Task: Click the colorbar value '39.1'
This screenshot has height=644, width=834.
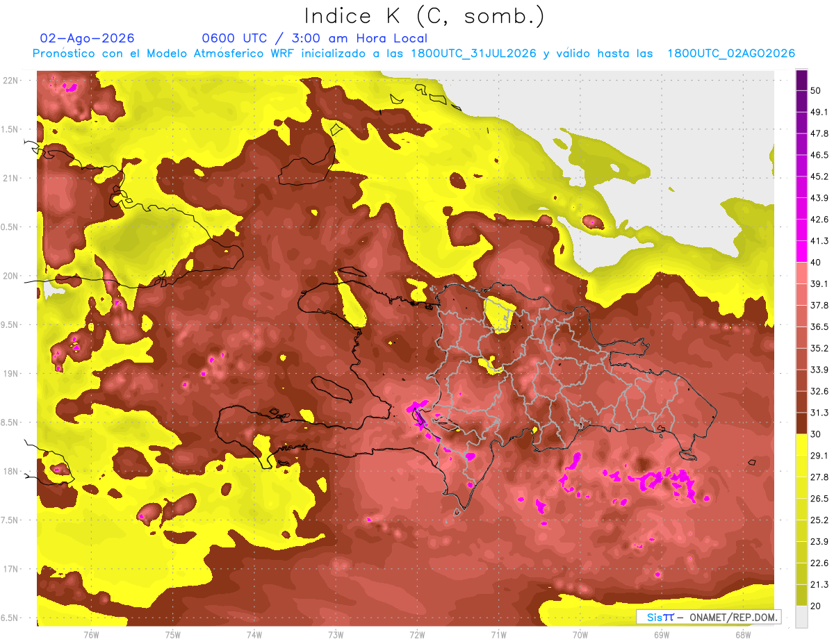Action: point(819,283)
